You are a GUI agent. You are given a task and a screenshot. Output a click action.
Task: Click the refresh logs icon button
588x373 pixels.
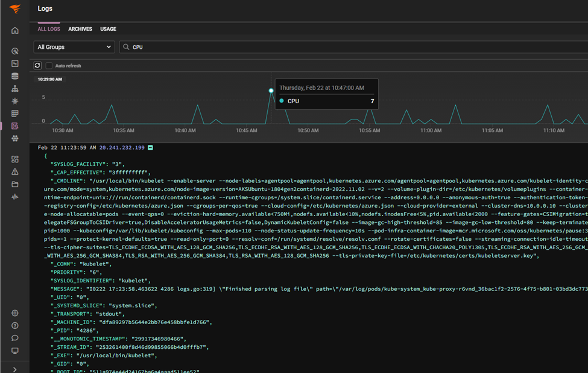point(37,65)
